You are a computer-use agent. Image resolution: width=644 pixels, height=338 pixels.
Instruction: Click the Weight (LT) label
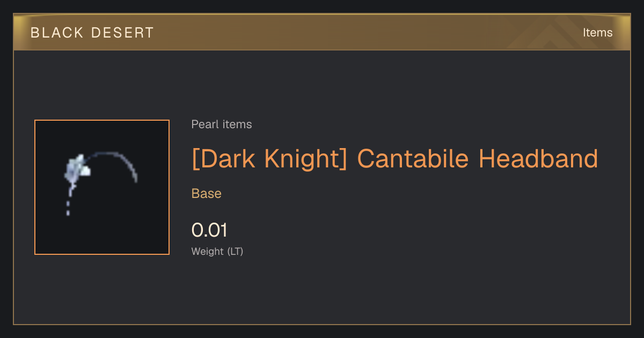tap(217, 251)
